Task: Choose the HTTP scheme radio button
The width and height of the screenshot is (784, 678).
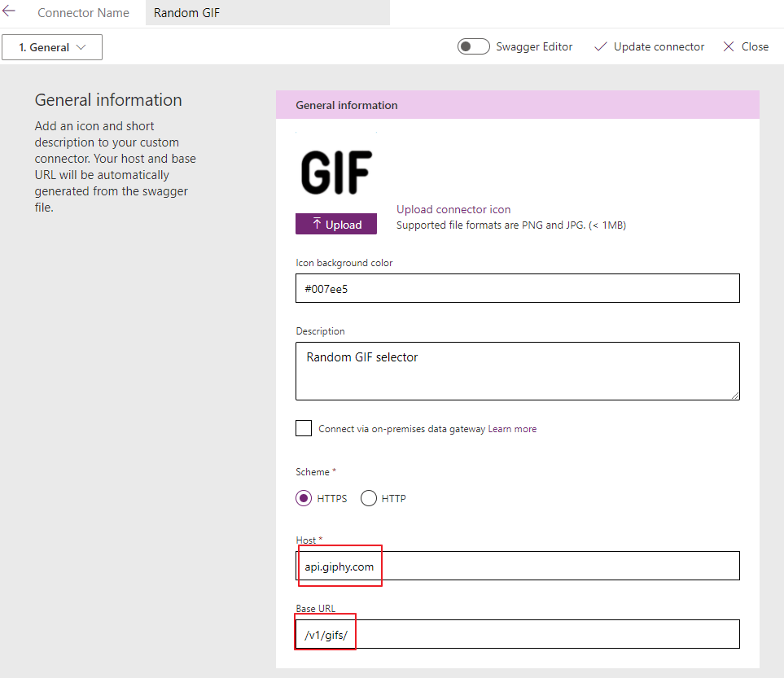Action: 369,498
